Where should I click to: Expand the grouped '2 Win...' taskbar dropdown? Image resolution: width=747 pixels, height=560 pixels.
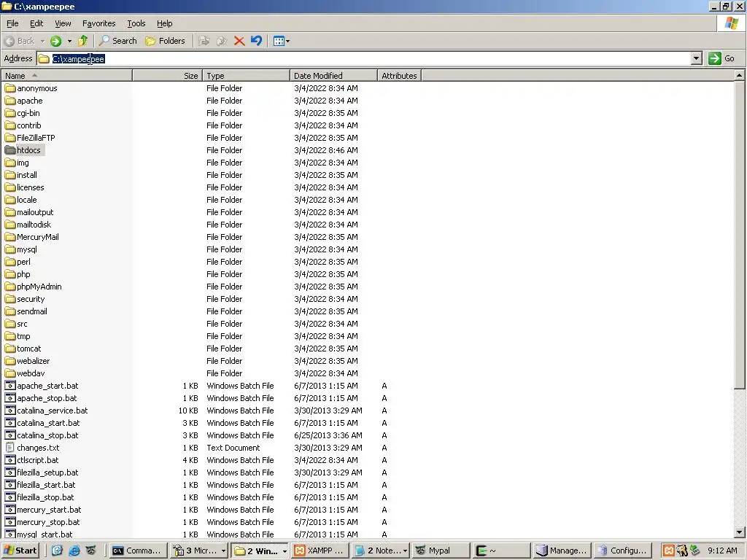click(285, 551)
